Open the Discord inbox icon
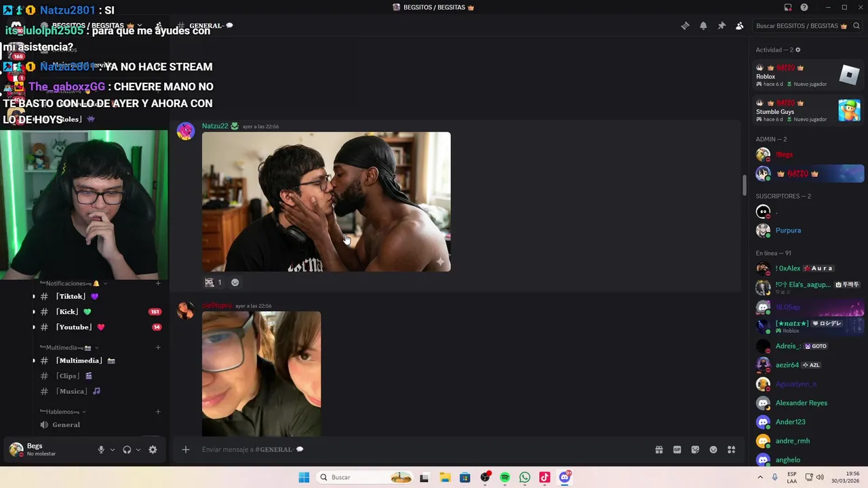 pyautogui.click(x=788, y=7)
